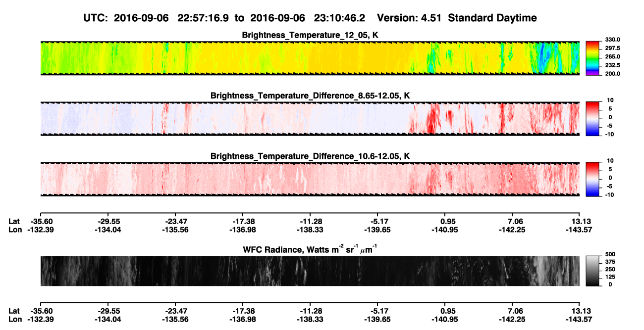Click the grayscale colorbar of WFC Radiance
The width and height of the screenshot is (644, 330).
[x=592, y=271]
